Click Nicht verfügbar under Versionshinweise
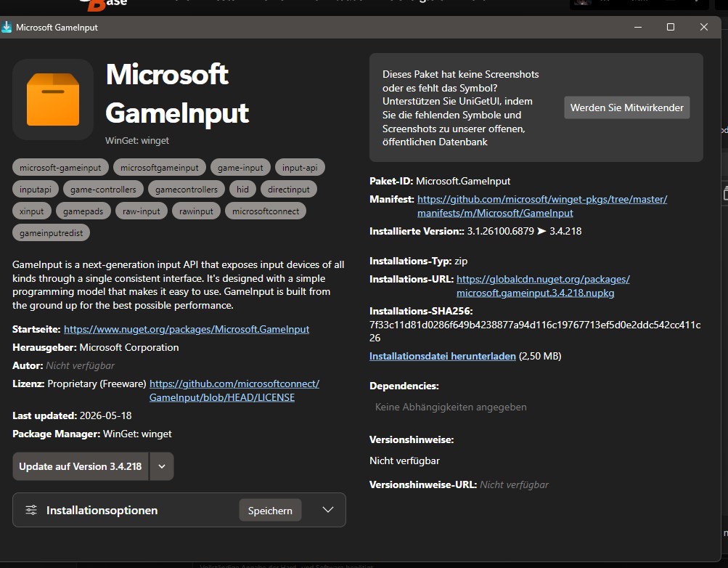728x568 pixels. [x=404, y=461]
